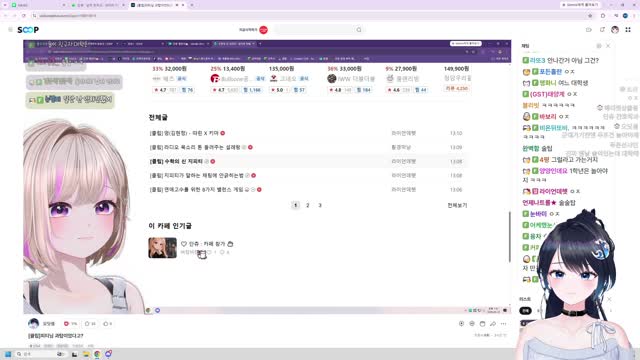Open Chrome from the taskbar
The width and height of the screenshot is (640, 360).
97,354
